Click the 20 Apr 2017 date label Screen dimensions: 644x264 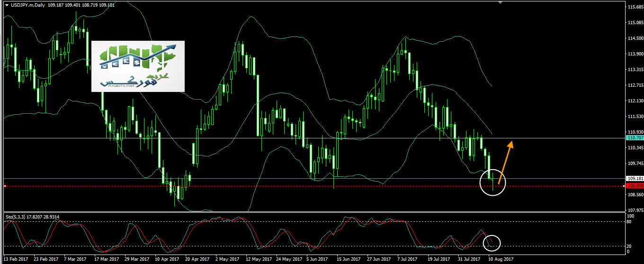click(x=197, y=260)
